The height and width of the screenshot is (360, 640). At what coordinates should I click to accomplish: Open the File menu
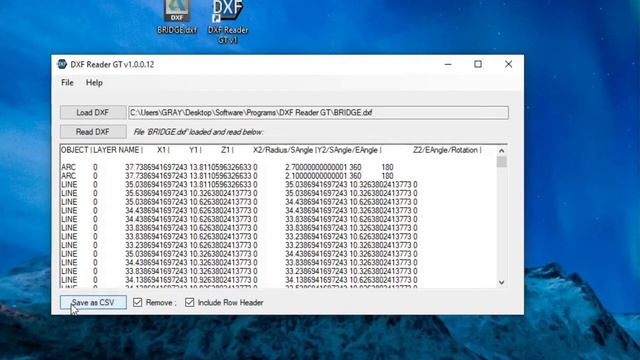point(67,83)
